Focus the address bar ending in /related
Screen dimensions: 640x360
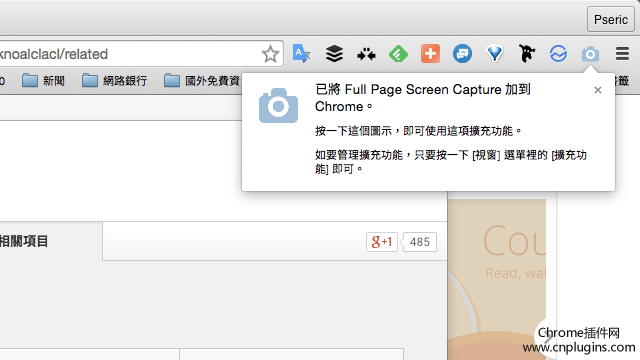point(142,53)
